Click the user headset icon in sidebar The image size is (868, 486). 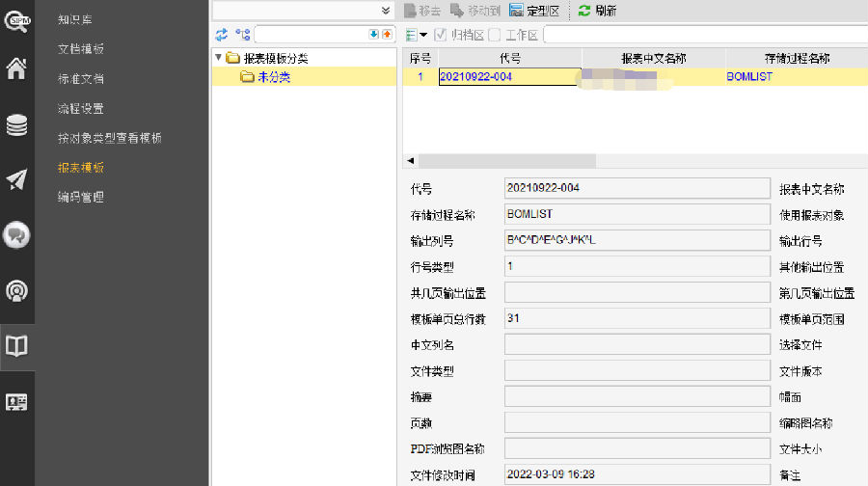16,290
